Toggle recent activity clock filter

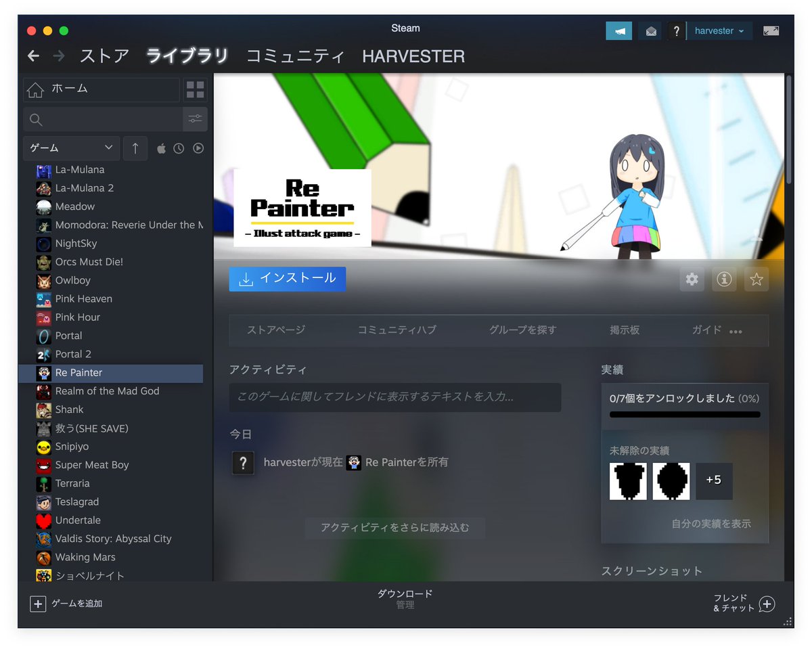click(179, 148)
